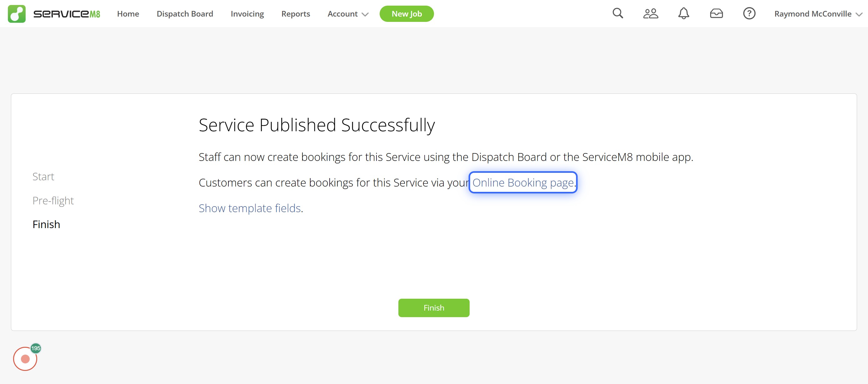Open the notifications bell icon

tap(683, 13)
